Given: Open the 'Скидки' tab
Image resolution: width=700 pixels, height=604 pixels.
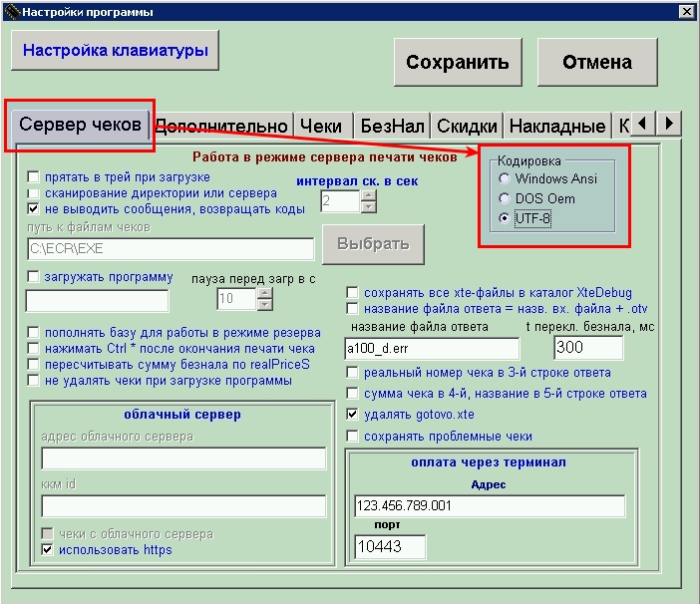Looking at the screenshot, I should click(467, 127).
